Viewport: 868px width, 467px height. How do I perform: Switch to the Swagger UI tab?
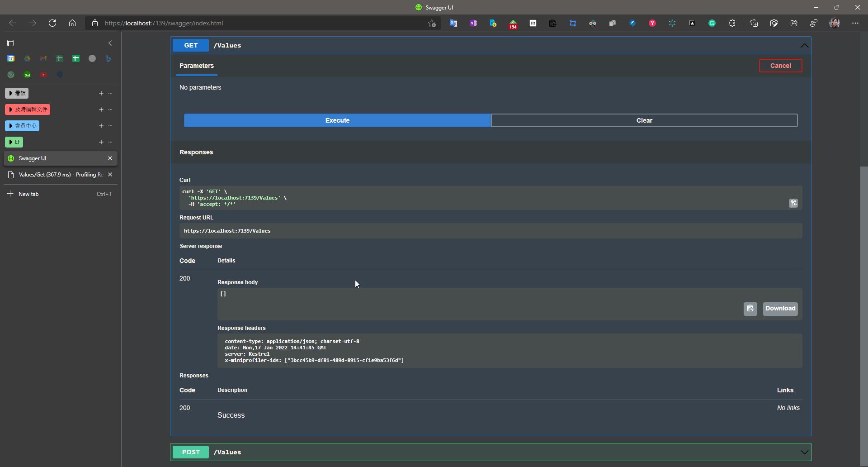point(61,158)
